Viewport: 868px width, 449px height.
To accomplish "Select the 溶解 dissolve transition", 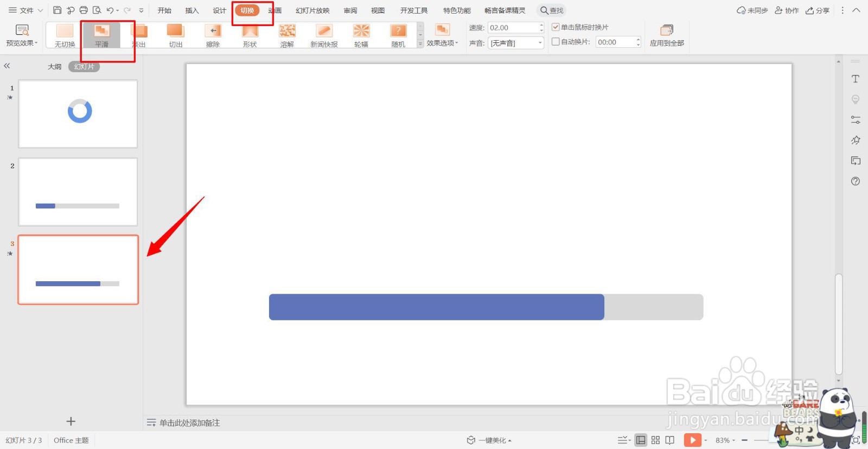I will click(287, 36).
